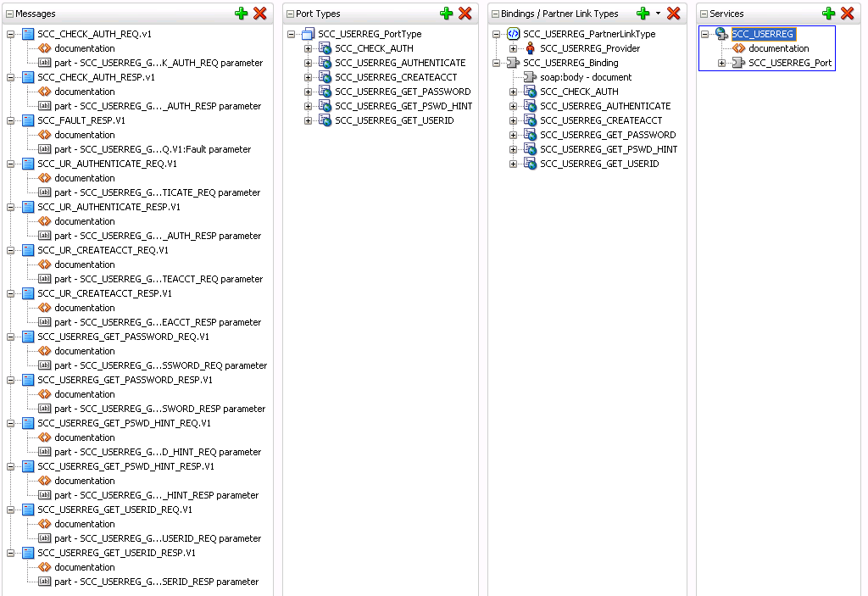Select the SCC_USERREG_Provider person icon
Screen dimensions: 868x596
530,48
